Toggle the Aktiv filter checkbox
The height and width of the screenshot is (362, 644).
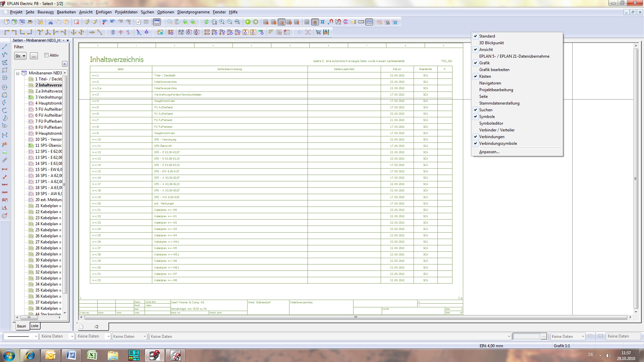pos(47,55)
